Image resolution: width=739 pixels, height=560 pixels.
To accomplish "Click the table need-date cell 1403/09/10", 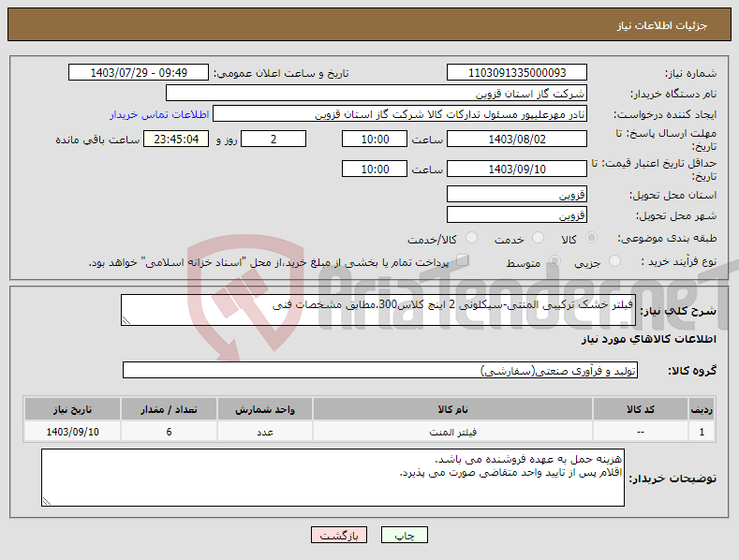I will pos(72,432).
